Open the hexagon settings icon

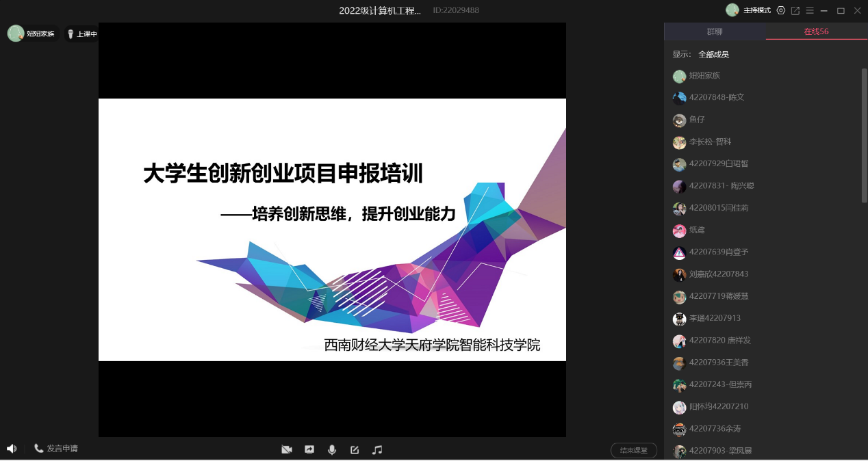(781, 10)
